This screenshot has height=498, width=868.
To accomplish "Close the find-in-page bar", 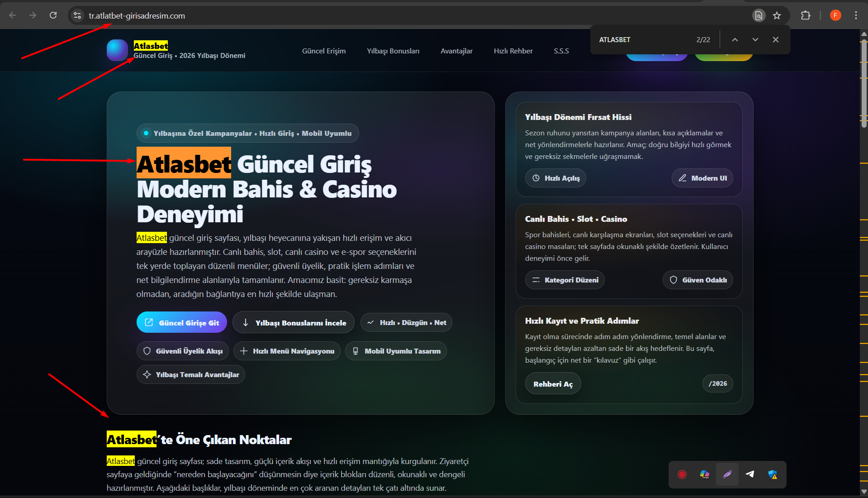I will click(x=776, y=40).
